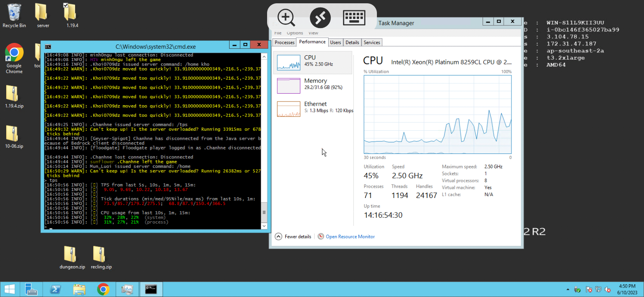Switch to the Services tab
Image resolution: width=644 pixels, height=297 pixels.
[372, 42]
